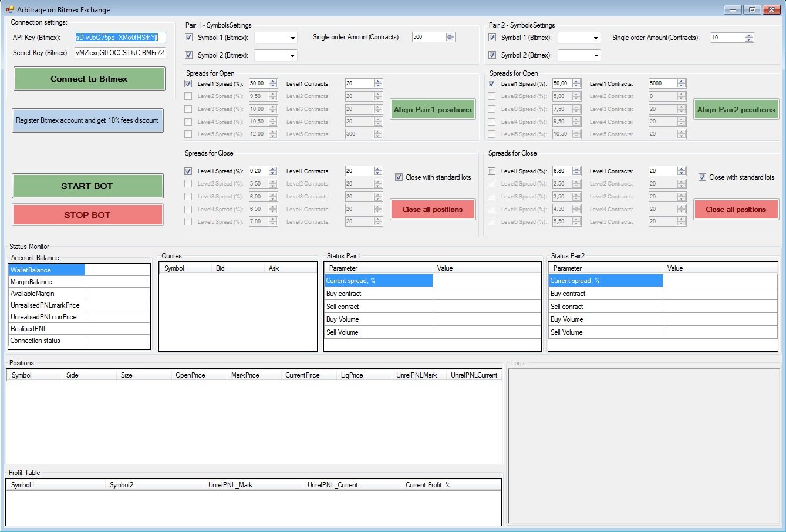Click Symbol2 header in Profit Table

[155, 485]
